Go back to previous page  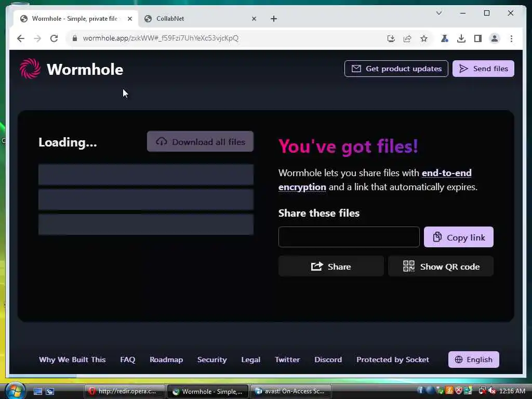click(21, 38)
